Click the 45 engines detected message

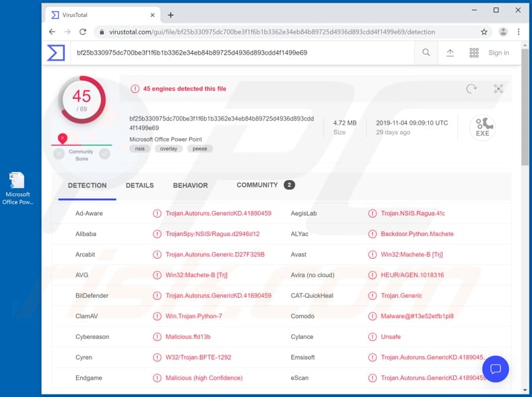pos(185,89)
